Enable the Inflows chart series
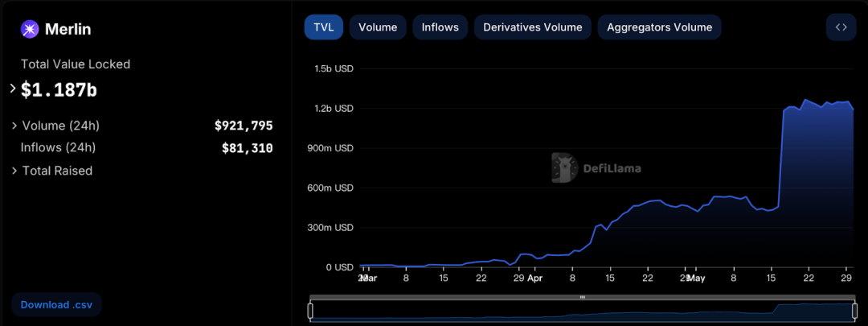The image size is (868, 326). [x=440, y=27]
